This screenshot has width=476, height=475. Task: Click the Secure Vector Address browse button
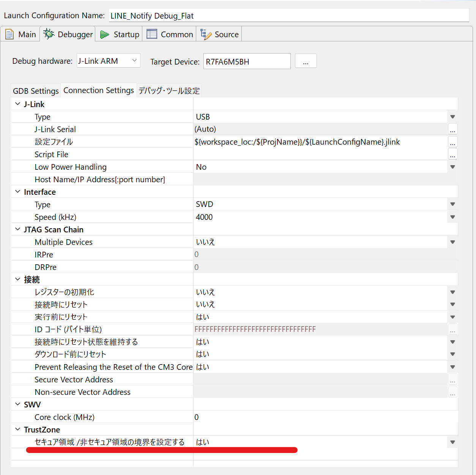452,379
